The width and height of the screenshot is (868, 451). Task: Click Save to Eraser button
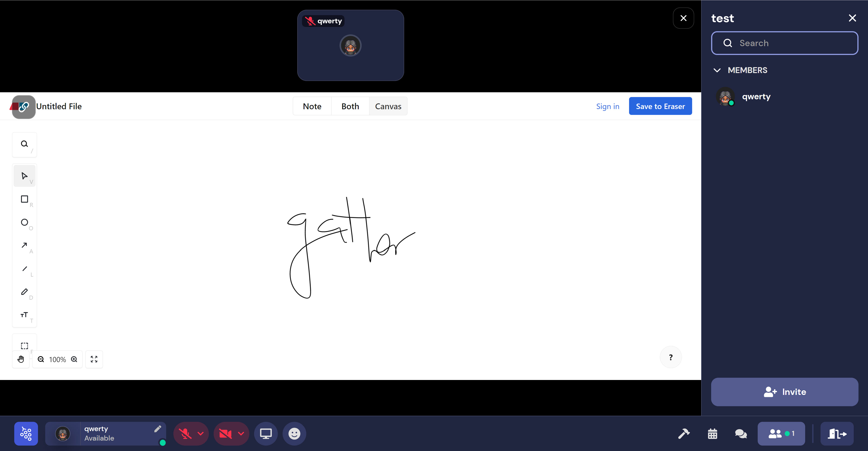point(660,106)
